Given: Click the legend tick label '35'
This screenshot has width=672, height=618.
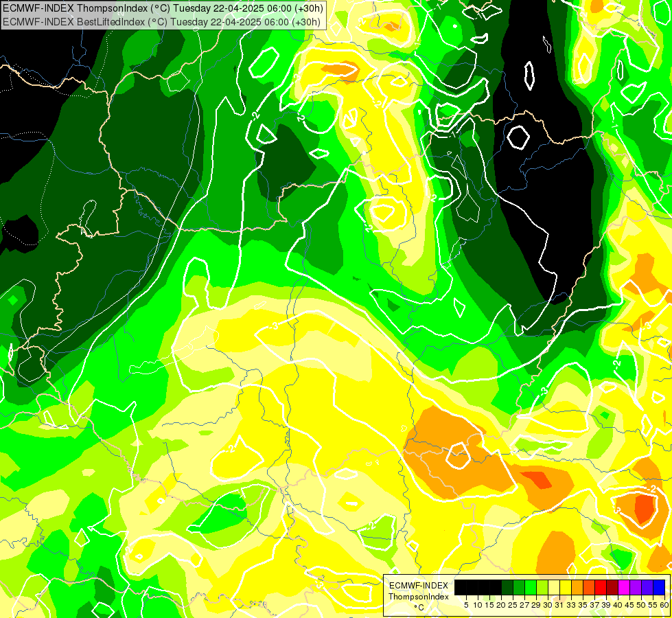Looking at the screenshot, I should coord(583,605).
